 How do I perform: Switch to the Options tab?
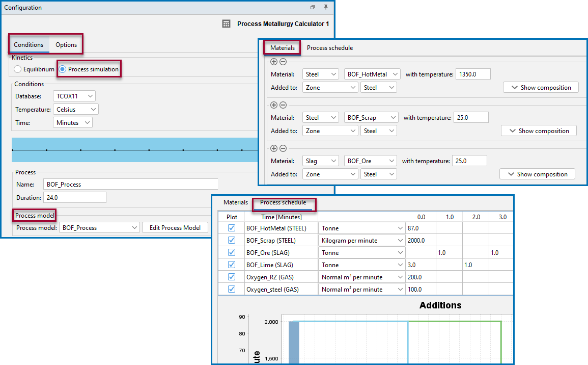click(66, 45)
